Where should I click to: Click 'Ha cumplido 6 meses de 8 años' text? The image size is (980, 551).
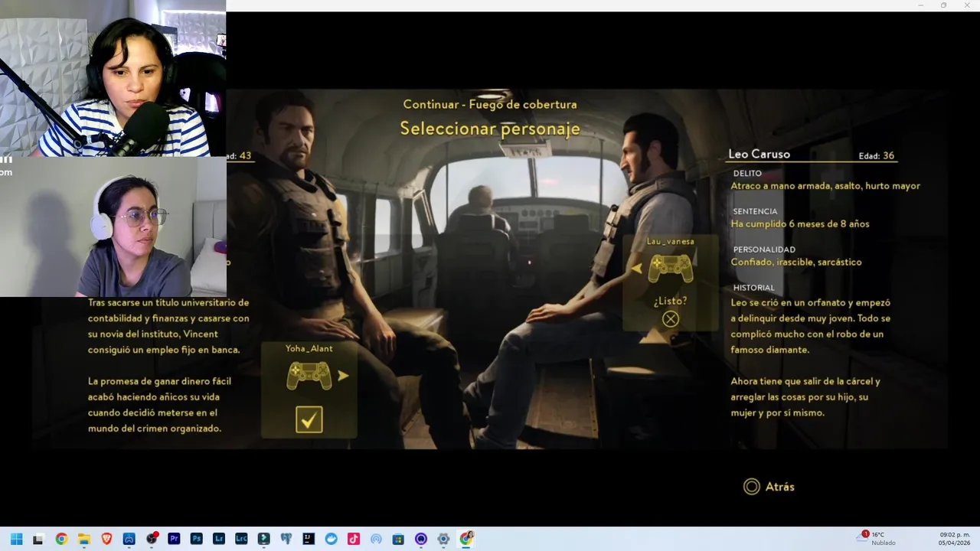point(800,224)
